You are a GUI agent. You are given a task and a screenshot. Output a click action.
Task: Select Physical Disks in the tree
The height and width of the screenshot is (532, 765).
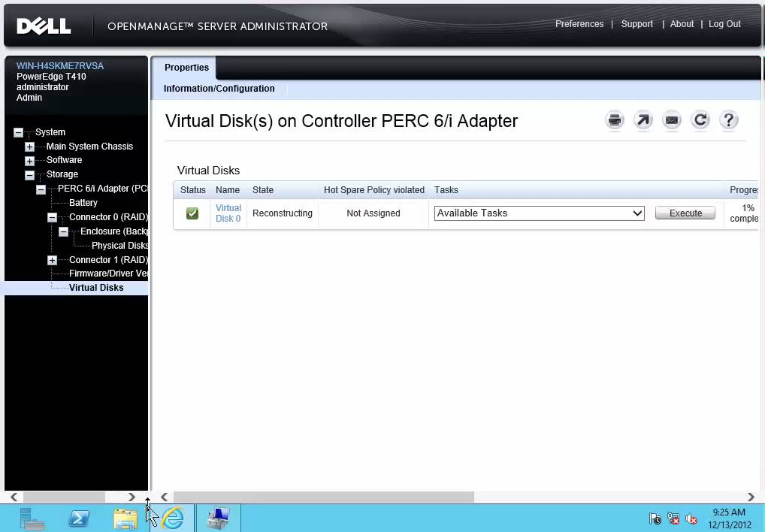point(120,245)
